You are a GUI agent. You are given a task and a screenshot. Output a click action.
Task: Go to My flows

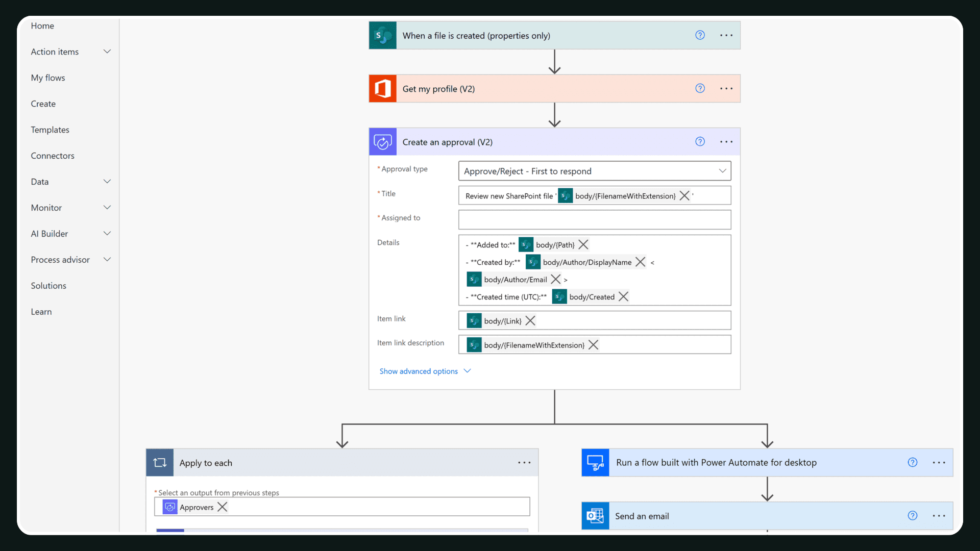tap(48, 78)
